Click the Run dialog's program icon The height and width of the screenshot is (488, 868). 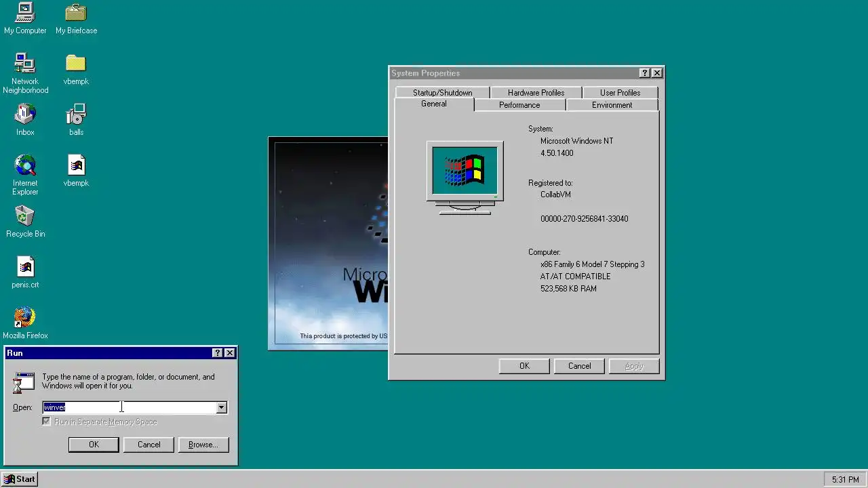pyautogui.click(x=24, y=382)
